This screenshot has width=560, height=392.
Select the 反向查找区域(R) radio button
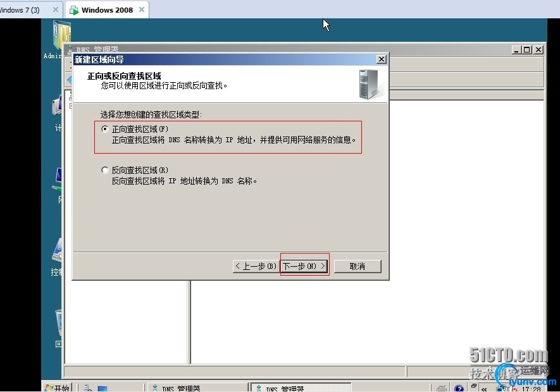pos(104,170)
